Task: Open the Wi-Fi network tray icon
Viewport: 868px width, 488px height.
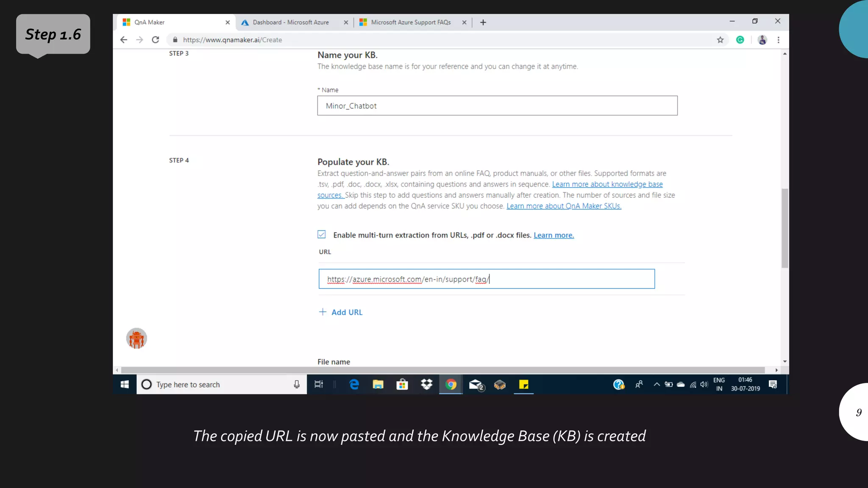Action: coord(693,385)
